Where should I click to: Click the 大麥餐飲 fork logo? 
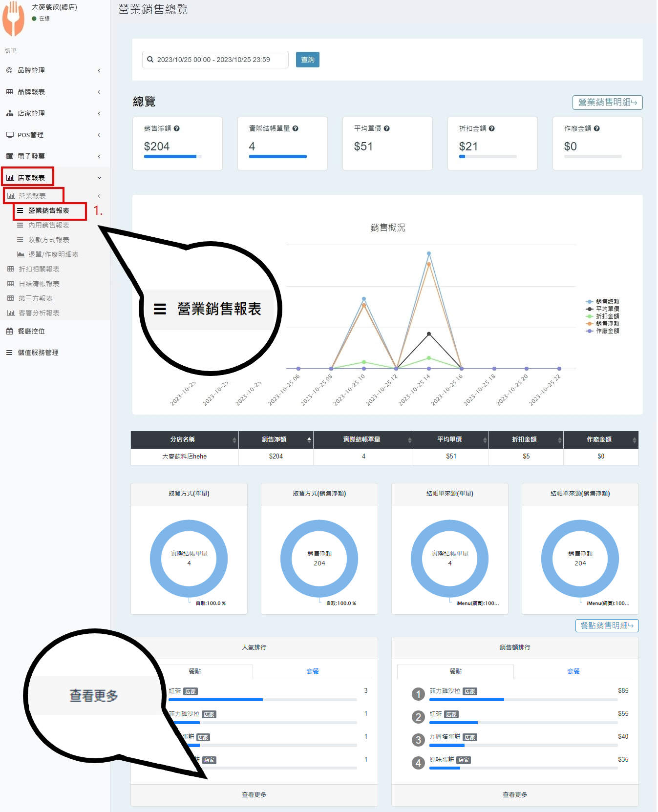pos(14,19)
